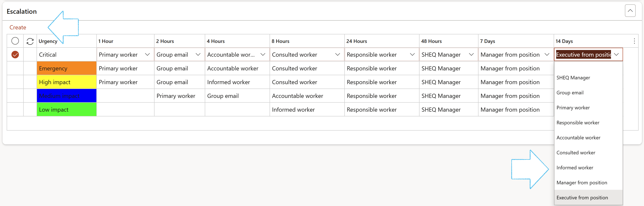
Task: Deselect the Critical row checkmark
Action: tap(15, 55)
